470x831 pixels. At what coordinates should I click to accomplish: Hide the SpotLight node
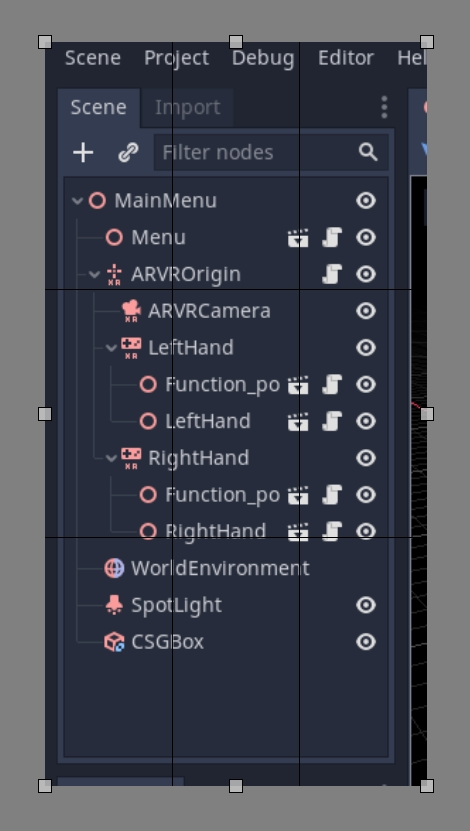[366, 605]
